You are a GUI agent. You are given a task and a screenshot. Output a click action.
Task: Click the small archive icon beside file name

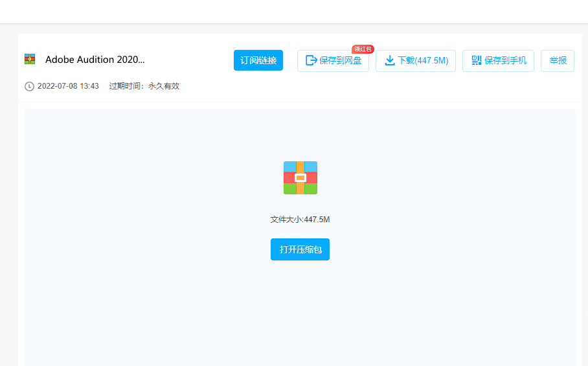30,59
